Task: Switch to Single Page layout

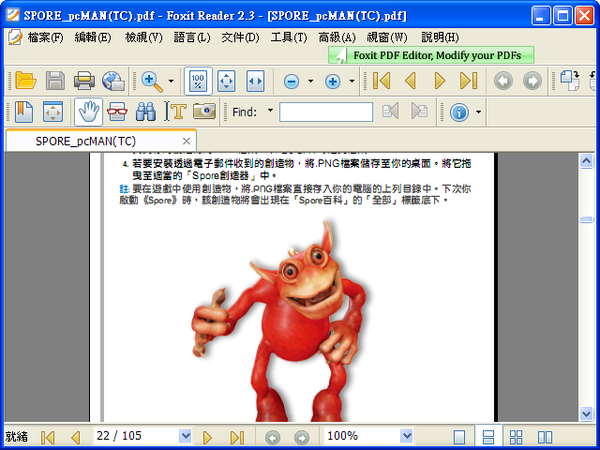Action: [459, 437]
